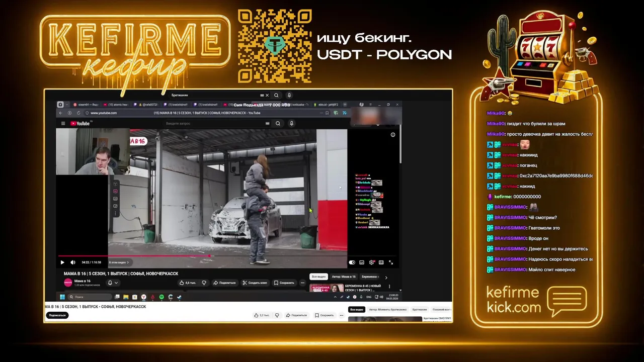Screen dimensions: 644x362
Task: Switch to the steam64 browser tab
Action: coord(86,105)
